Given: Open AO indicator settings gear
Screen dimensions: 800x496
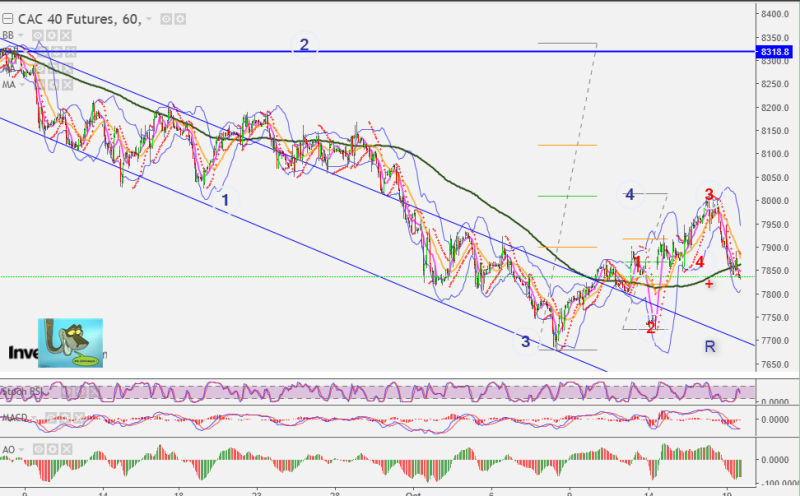Looking at the screenshot, I should (53, 450).
